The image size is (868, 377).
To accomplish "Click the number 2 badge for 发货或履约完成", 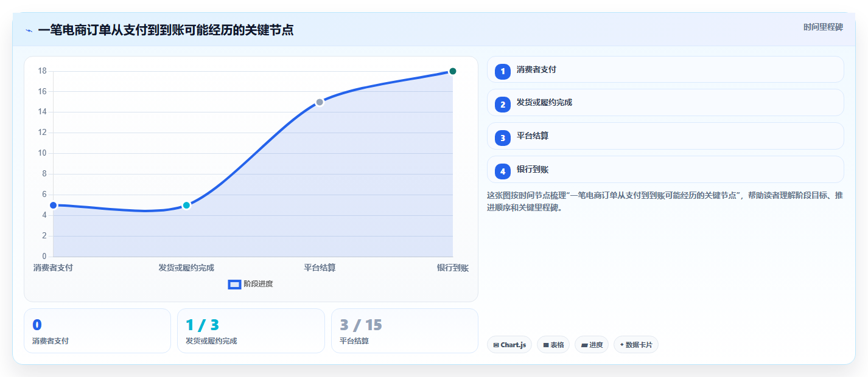I will (503, 105).
